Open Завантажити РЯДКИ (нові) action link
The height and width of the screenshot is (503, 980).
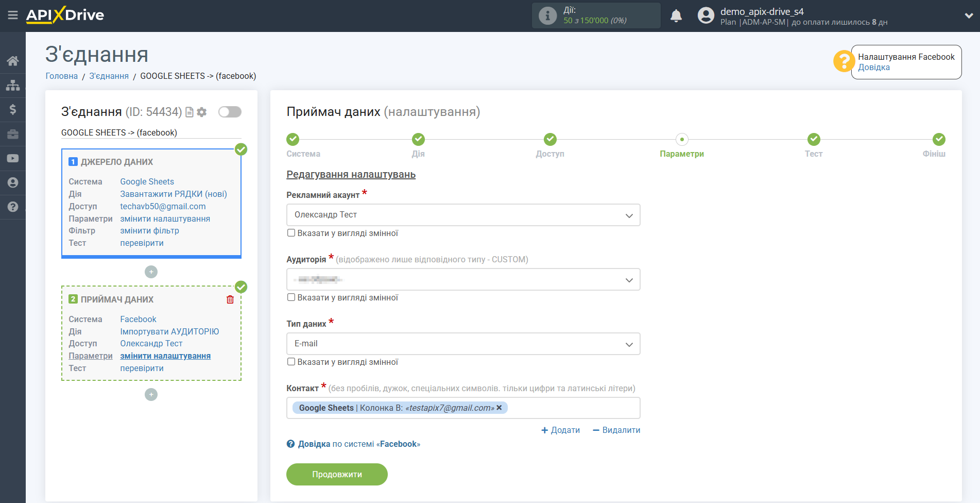(x=174, y=194)
